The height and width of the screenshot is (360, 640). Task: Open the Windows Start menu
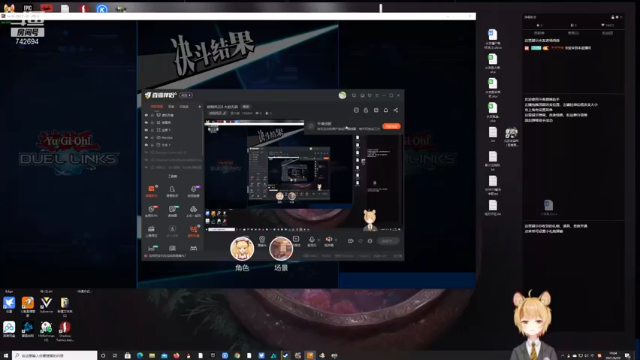tap(5, 356)
